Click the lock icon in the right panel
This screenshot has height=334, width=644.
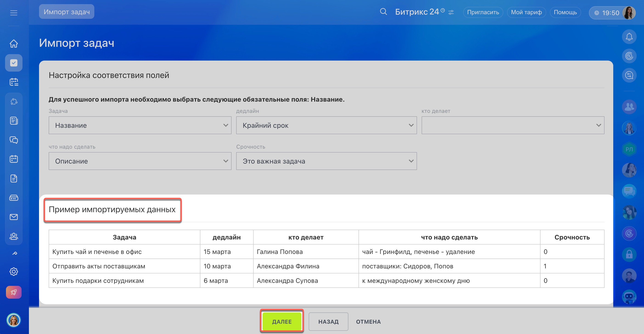tap(629, 255)
